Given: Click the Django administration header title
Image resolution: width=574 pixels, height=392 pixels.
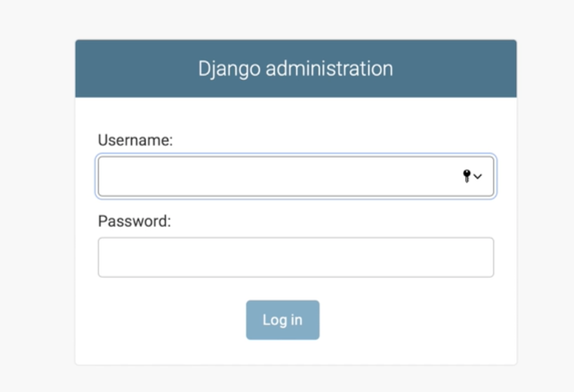Looking at the screenshot, I should pos(295,69).
